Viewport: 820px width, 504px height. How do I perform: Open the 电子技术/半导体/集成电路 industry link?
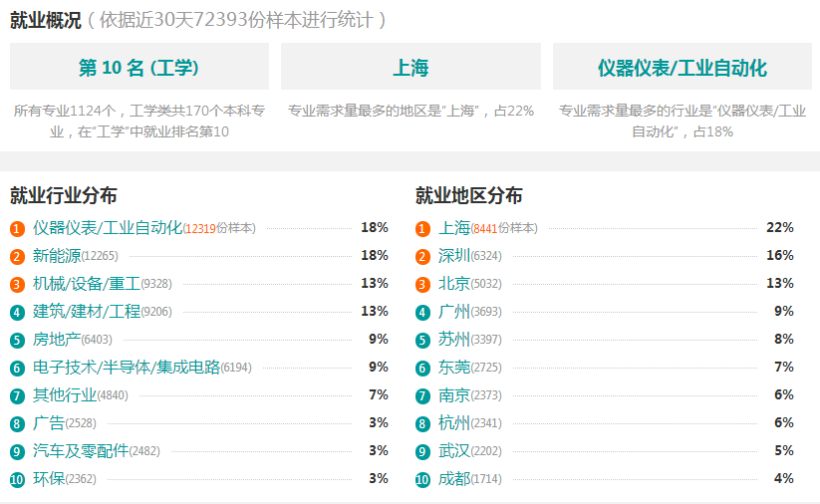pos(127,367)
